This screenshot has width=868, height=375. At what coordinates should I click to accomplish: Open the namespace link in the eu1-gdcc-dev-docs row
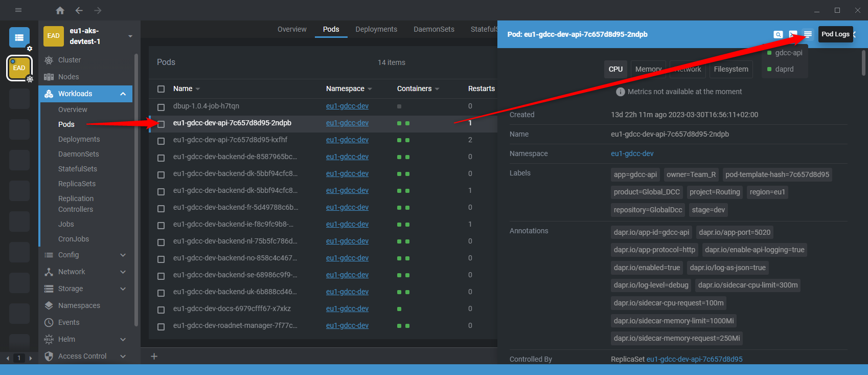pyautogui.click(x=347, y=308)
